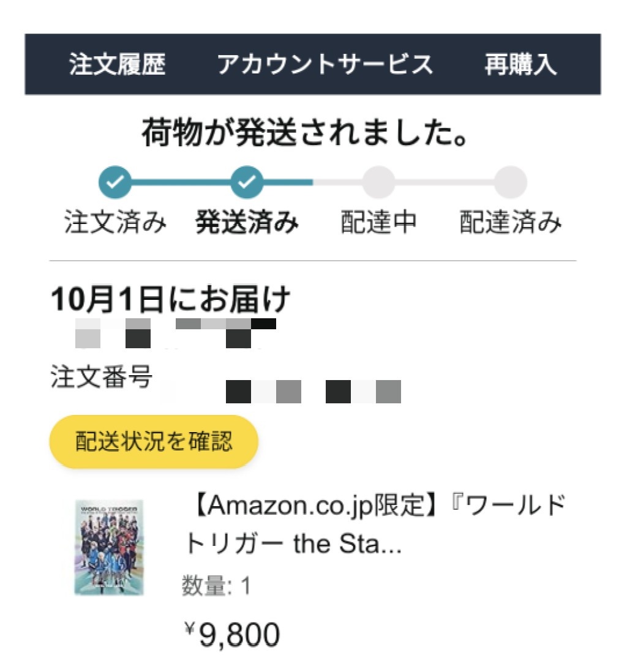
Task: Click the 注文済み checkmark circle
Action: [115, 181]
